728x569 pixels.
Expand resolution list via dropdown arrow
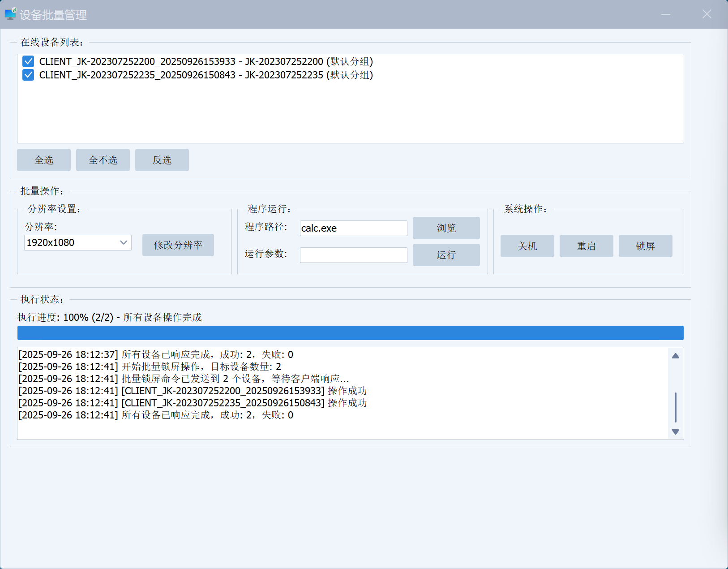(124, 243)
